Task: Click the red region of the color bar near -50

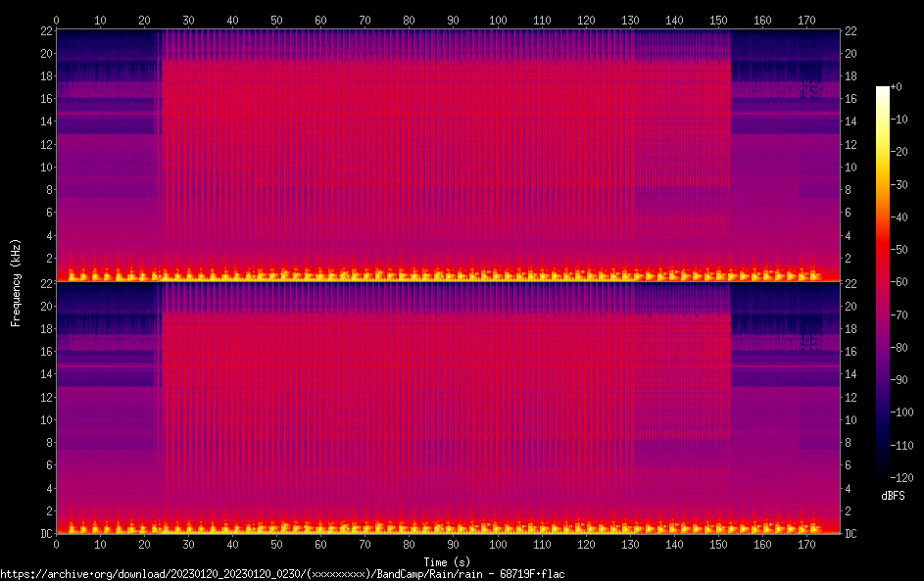Action: (883, 251)
